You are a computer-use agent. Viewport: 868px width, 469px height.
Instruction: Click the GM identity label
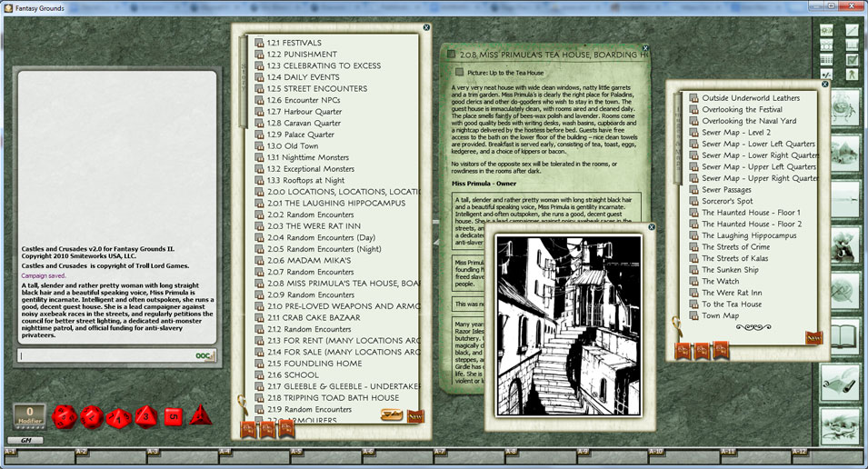click(x=25, y=440)
